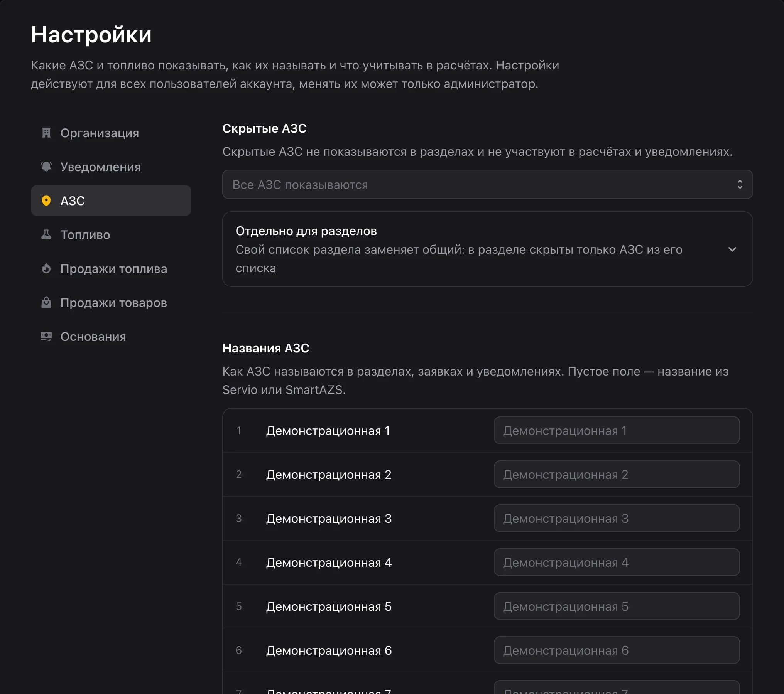Click the Демонстрационная 6 row label
The height and width of the screenshot is (694, 784).
(x=329, y=650)
